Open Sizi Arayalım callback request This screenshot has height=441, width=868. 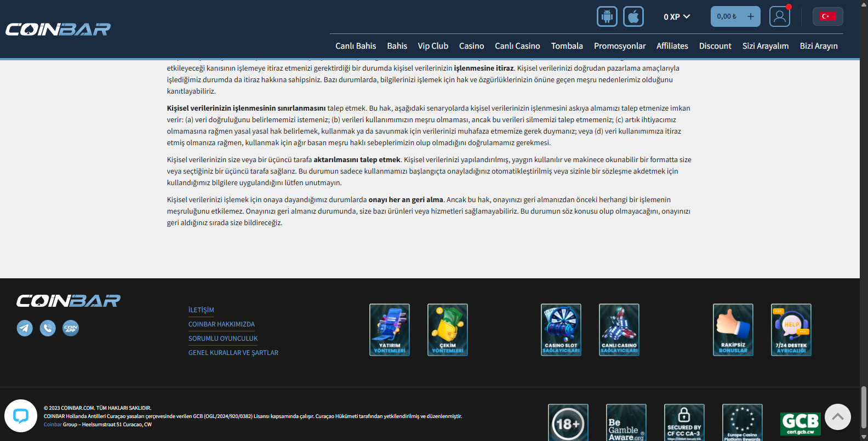tap(766, 46)
